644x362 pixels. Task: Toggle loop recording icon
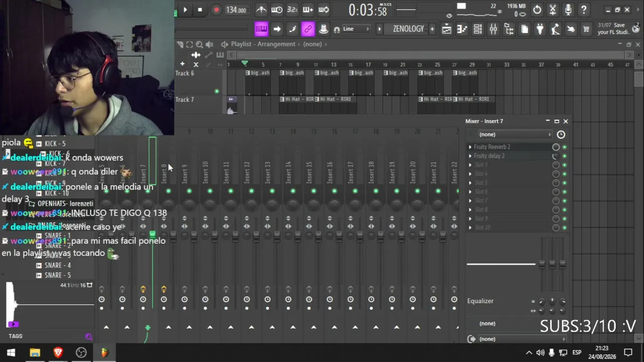[x=324, y=10]
